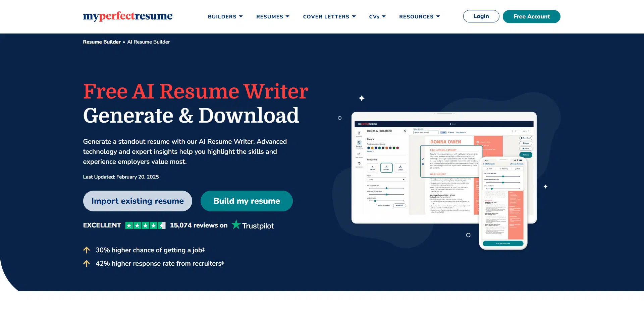
Task: Expand the Resumes dropdown menu
Action: [273, 16]
